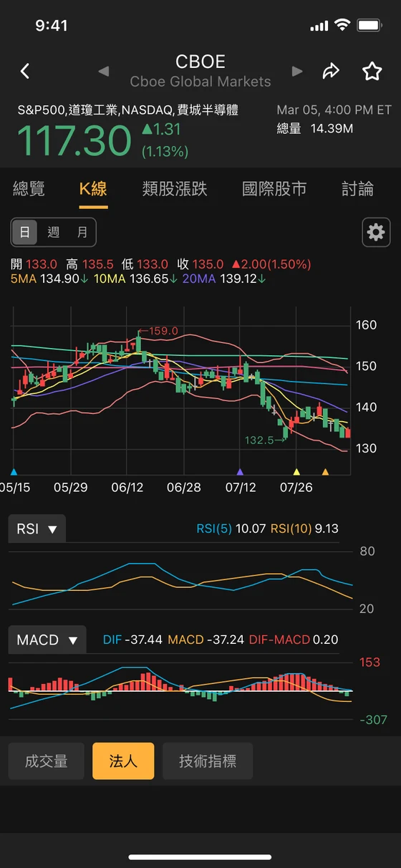This screenshot has height=868, width=401.
Task: Tap the Cboe Global Markets subtitle
Action: point(200,82)
